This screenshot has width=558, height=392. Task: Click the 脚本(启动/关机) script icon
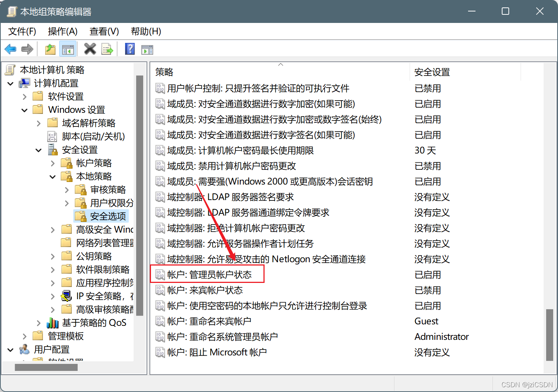coord(53,136)
